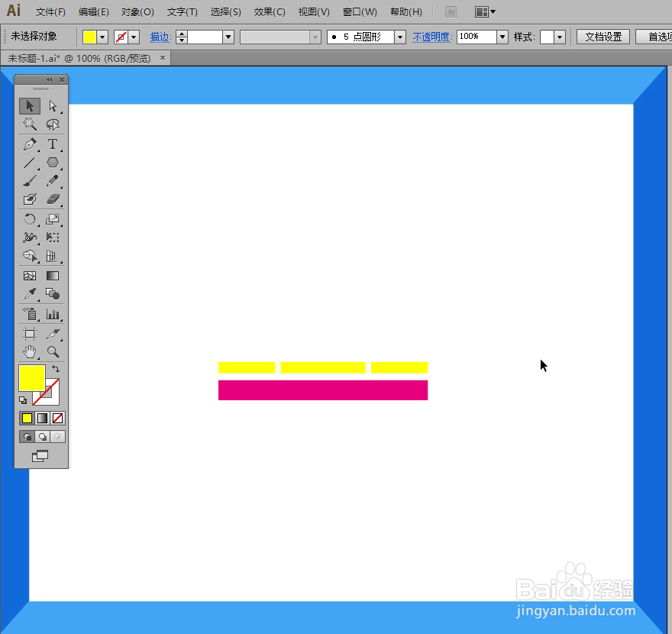This screenshot has height=634, width=672.
Task: Select the Free Transform tool
Action: pos(53,238)
